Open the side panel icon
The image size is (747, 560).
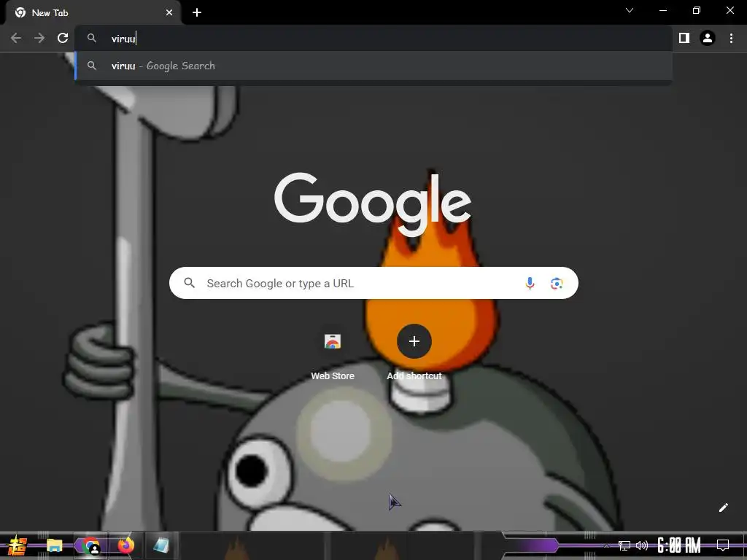684,38
